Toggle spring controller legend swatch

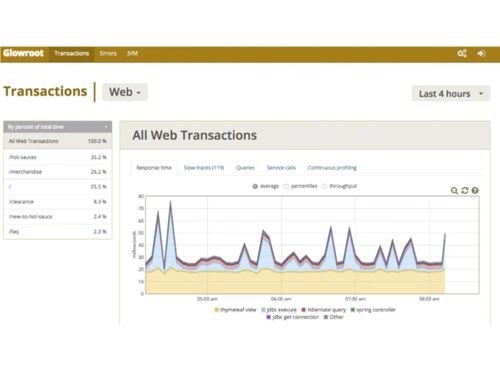coord(353,310)
